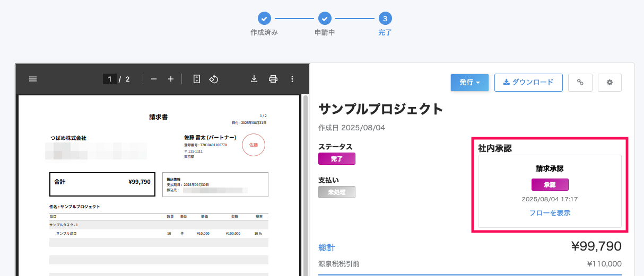644x276 pixels.
Task: Click the ¥110,000 pre-withholding amount
Action: (x=604, y=263)
